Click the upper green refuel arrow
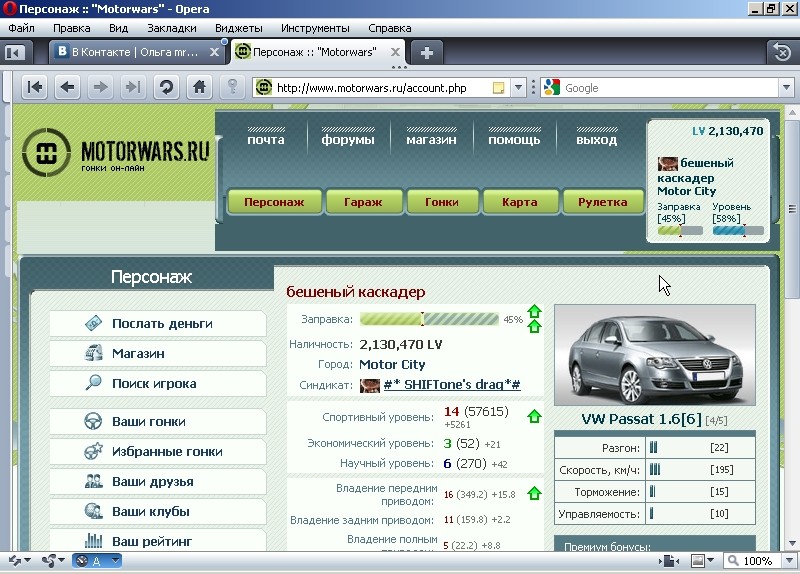The width and height of the screenshot is (800, 574). point(534,311)
